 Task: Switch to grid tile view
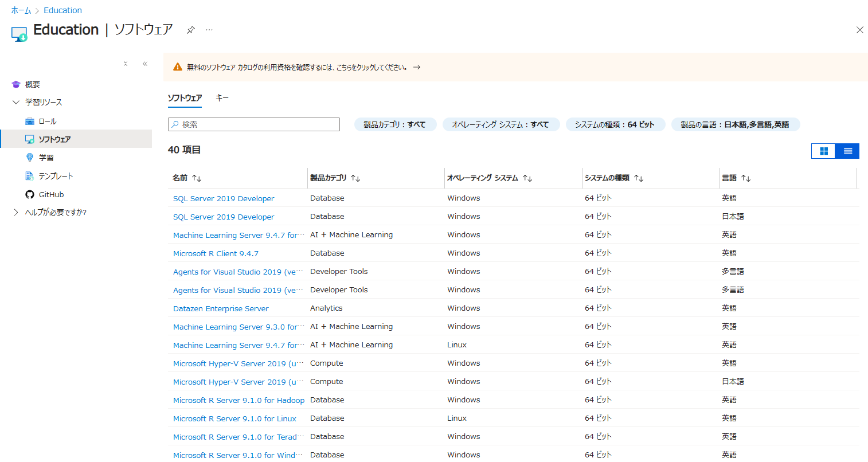point(823,151)
